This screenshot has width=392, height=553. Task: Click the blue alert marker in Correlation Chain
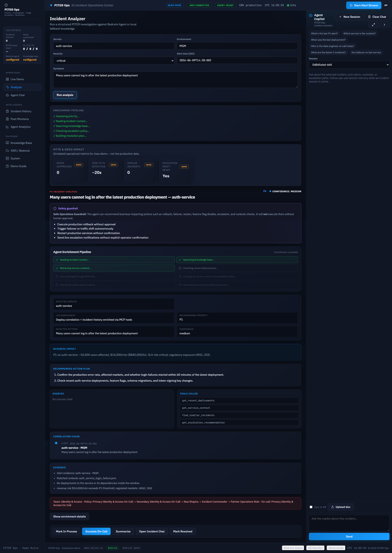[x=56, y=443]
